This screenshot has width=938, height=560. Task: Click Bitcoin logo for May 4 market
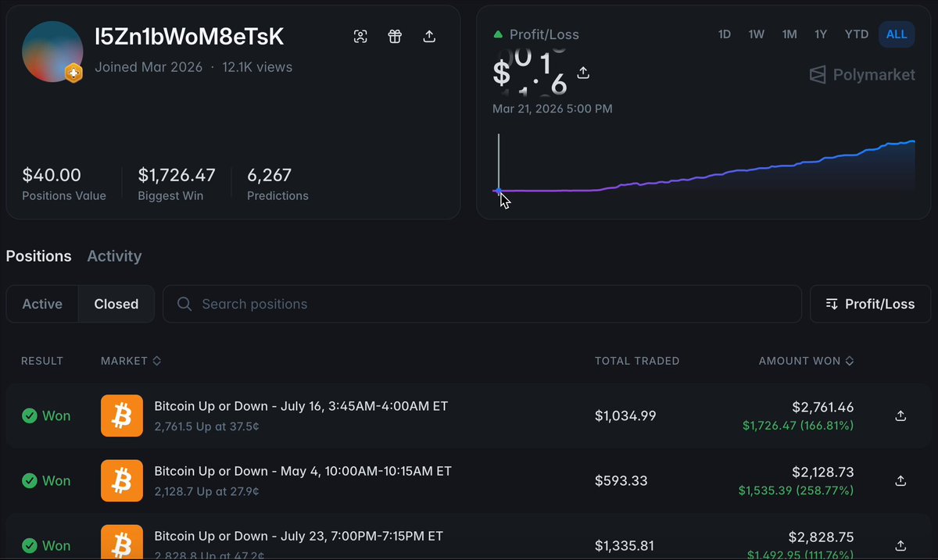pyautogui.click(x=122, y=480)
